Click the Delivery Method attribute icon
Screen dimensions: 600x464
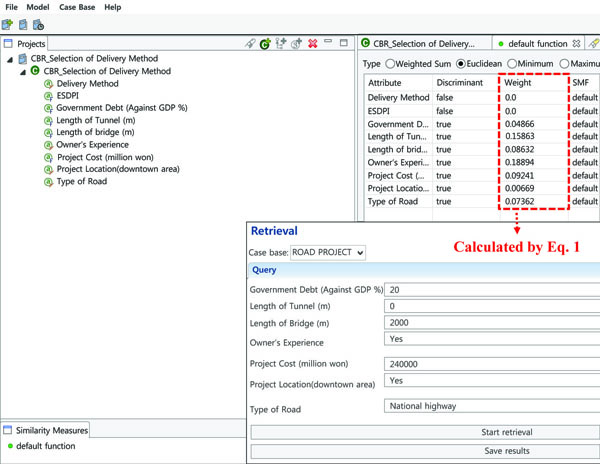(48, 84)
